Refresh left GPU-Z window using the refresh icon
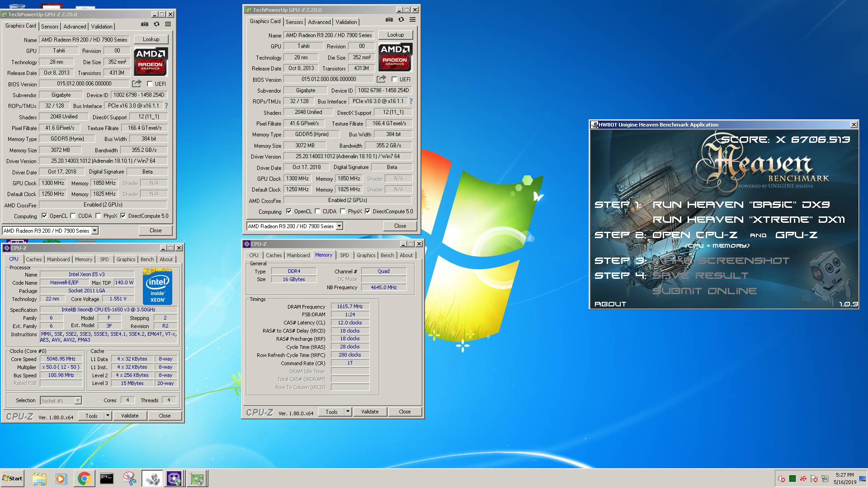This screenshot has width=868, height=488. coord(156,24)
